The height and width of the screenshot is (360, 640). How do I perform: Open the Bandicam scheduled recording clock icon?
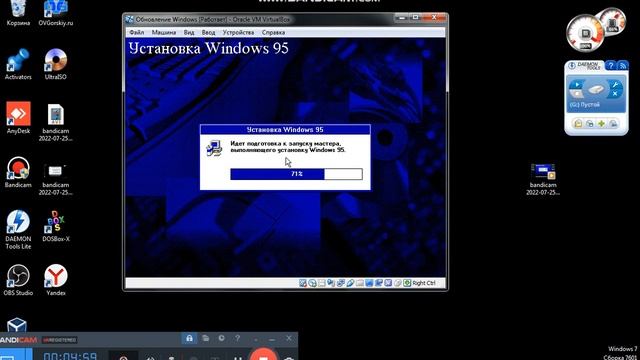point(221,338)
